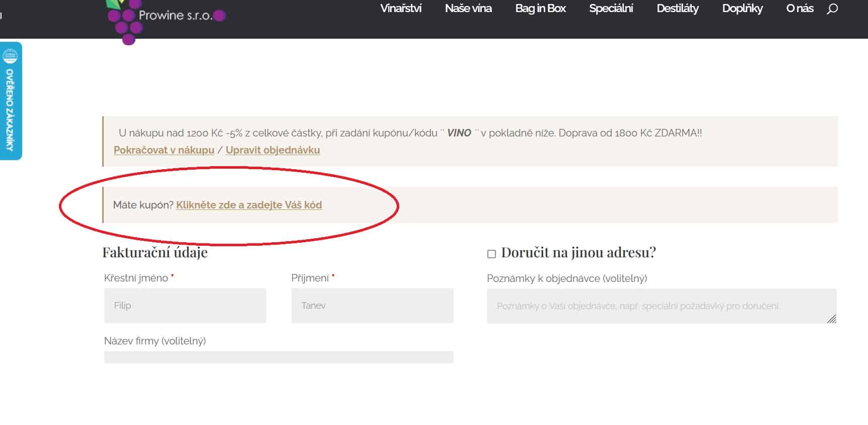Viewport: 868px width, 425px height.
Task: Open the Destiláty menu item
Action: (x=677, y=9)
